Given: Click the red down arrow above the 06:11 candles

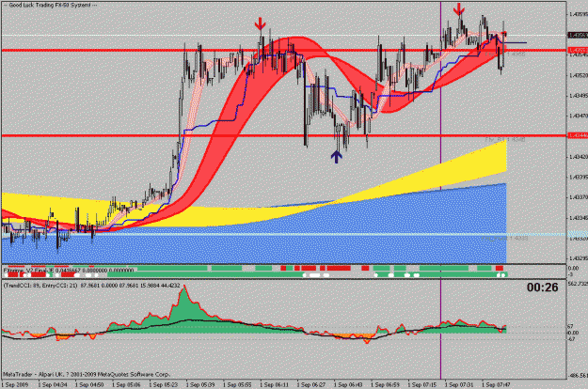Looking at the screenshot, I should [260, 23].
